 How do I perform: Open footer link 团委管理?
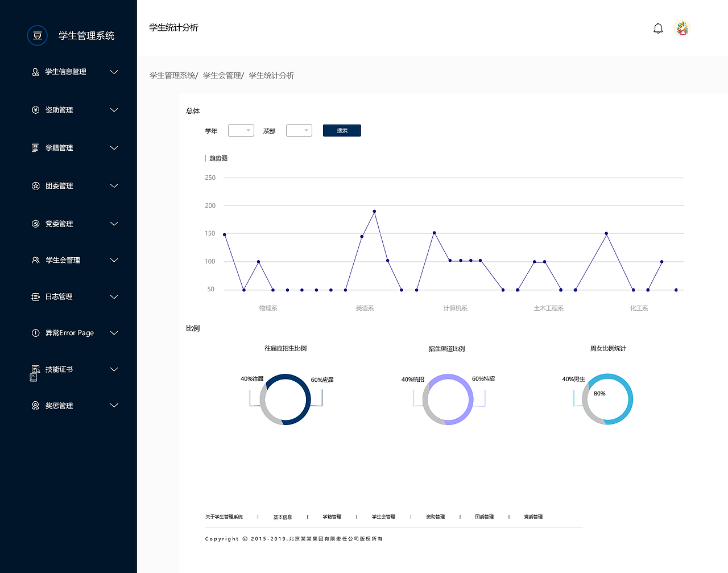coord(485,517)
